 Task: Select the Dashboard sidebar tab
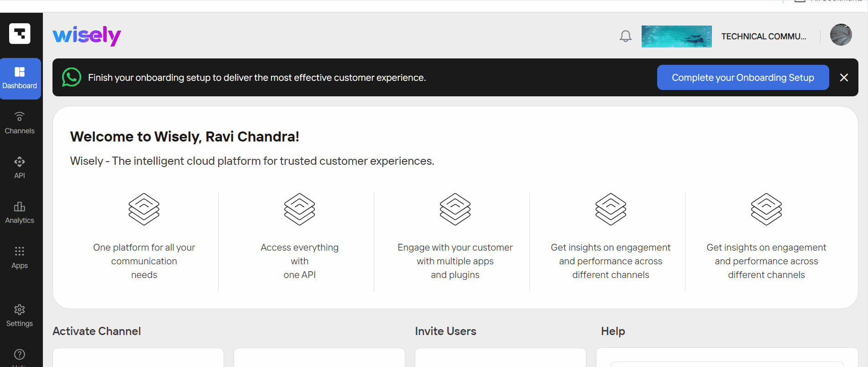click(x=20, y=79)
